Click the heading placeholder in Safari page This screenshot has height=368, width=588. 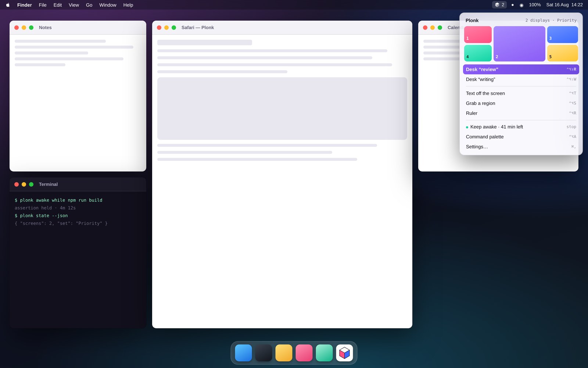205,42
